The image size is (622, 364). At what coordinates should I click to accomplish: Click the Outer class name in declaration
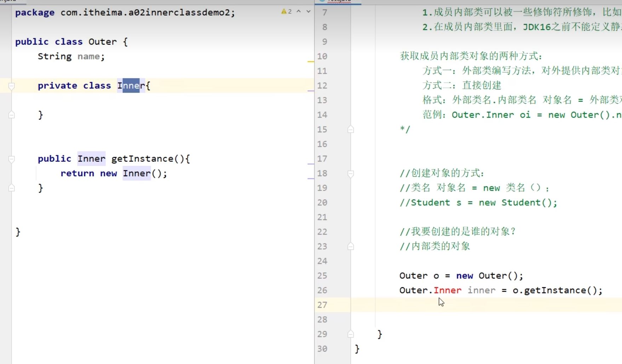[x=102, y=42]
